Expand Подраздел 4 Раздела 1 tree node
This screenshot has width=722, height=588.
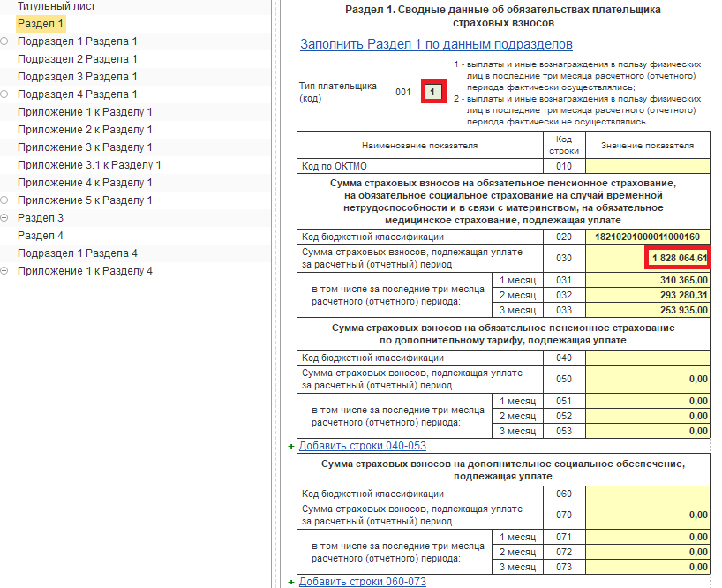point(4,94)
